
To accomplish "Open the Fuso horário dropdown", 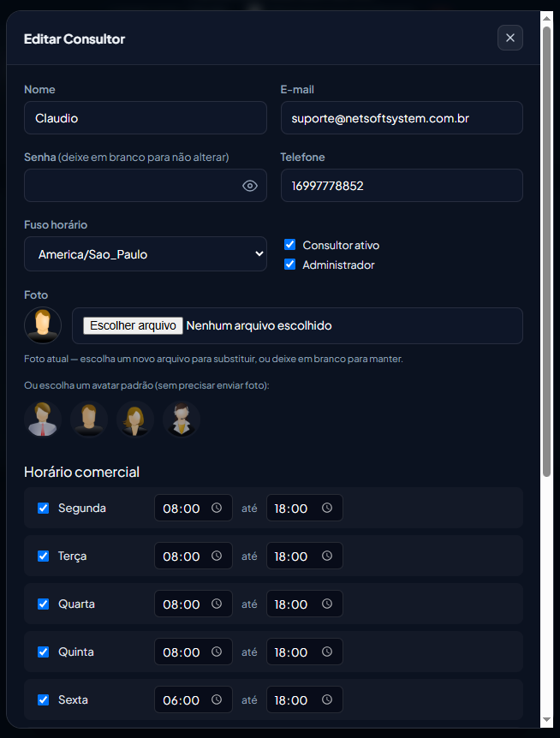I will [146, 254].
